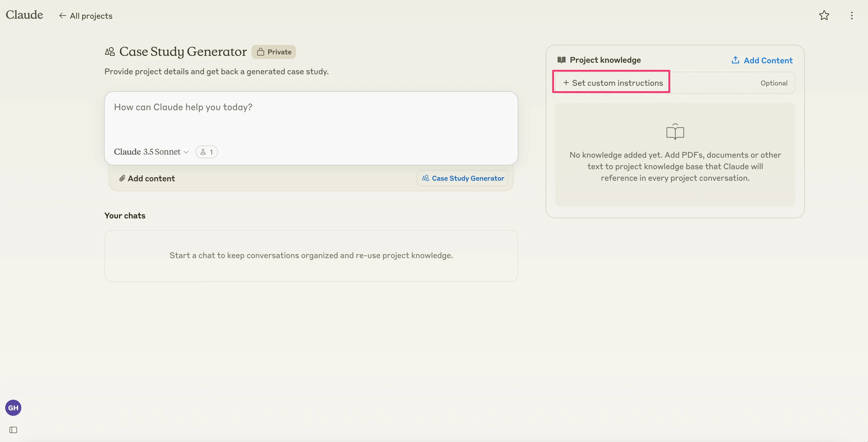Click the Private visibility badge
Viewport: 868px width, 442px height.
pyautogui.click(x=274, y=52)
